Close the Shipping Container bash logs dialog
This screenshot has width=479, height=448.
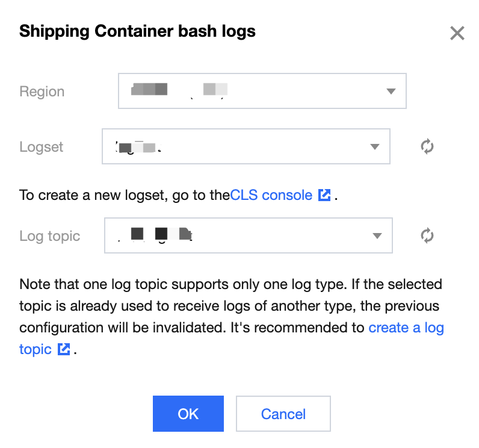(x=457, y=33)
